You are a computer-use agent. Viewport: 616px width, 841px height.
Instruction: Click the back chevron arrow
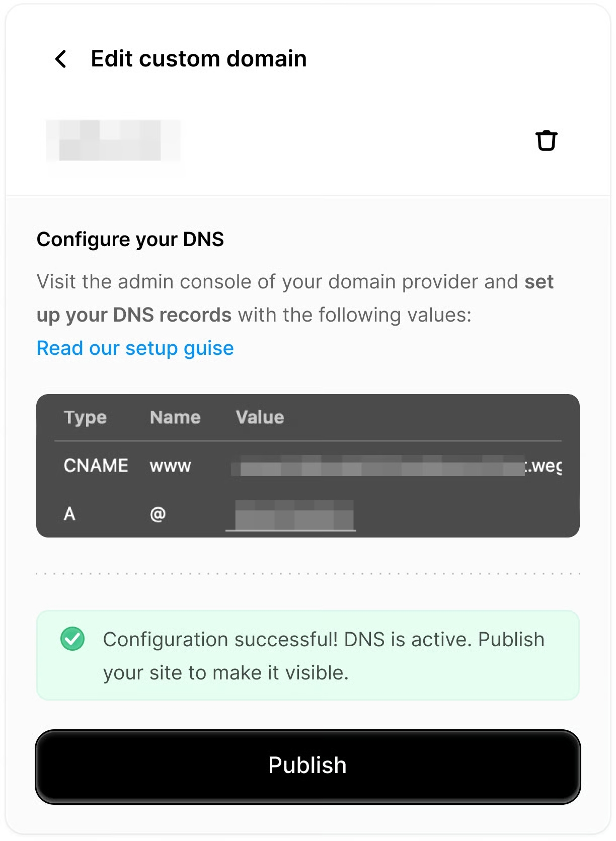(x=61, y=59)
